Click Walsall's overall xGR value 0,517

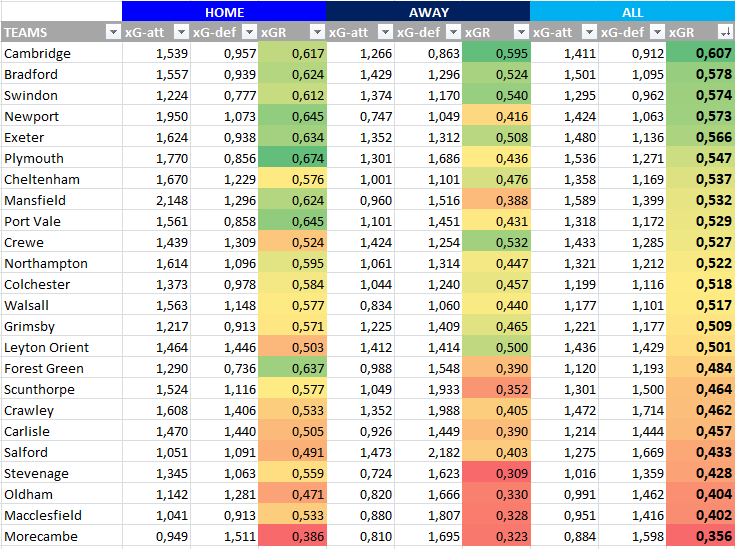click(700, 305)
